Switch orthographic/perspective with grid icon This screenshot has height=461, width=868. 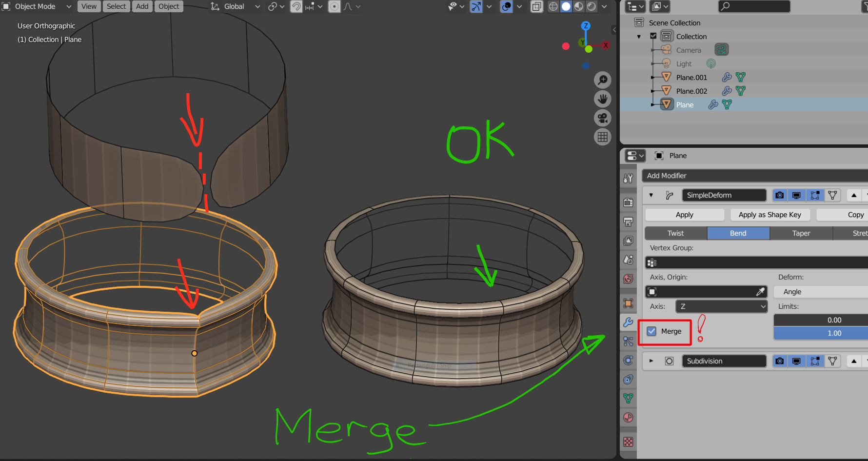coord(603,137)
